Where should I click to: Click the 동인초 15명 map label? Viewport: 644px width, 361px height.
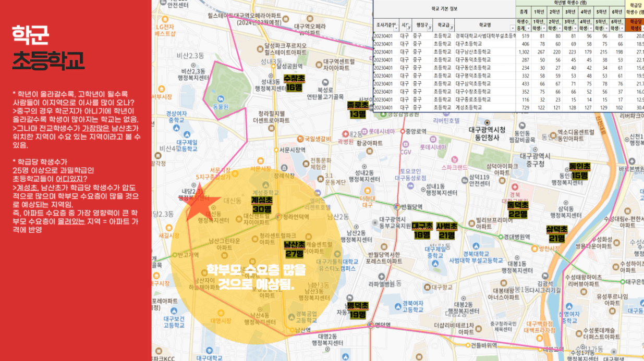[x=579, y=171]
